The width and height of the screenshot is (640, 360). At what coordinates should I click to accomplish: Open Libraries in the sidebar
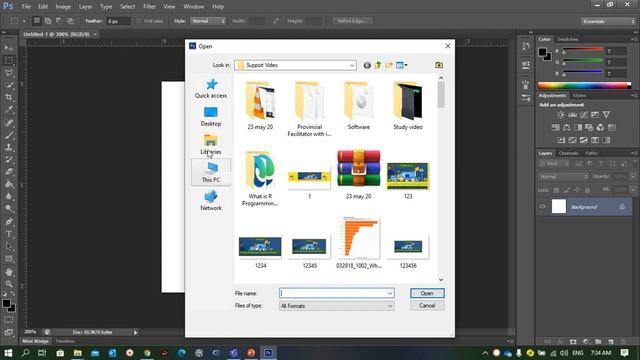tap(211, 144)
